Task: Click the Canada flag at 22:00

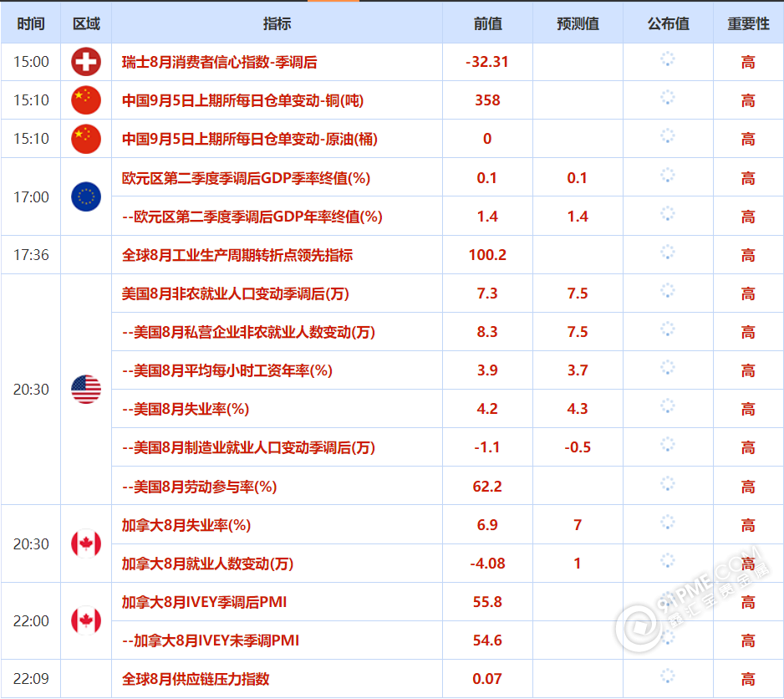Action: click(x=86, y=620)
